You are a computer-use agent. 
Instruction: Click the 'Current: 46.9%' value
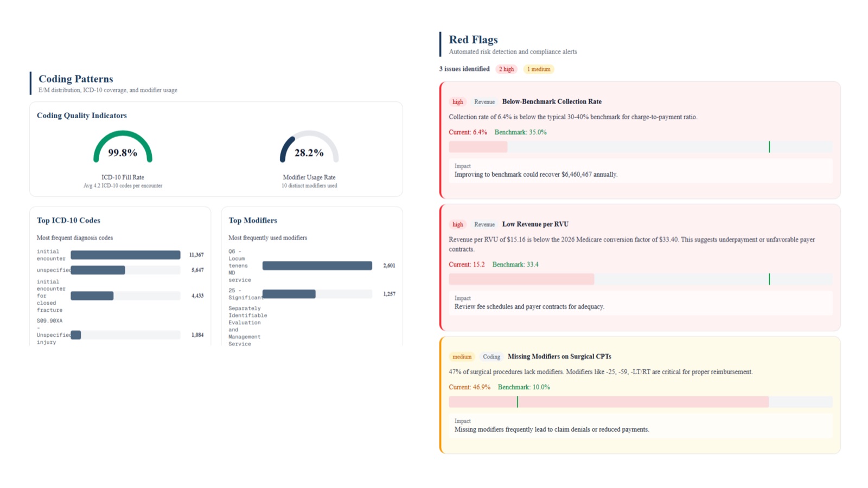click(x=469, y=387)
